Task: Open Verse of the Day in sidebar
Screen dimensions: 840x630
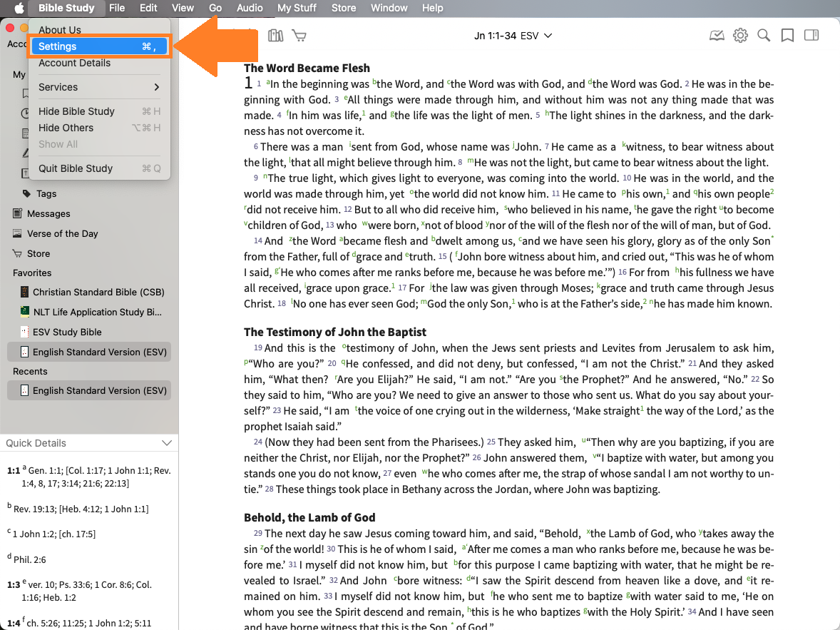Action: (62, 233)
